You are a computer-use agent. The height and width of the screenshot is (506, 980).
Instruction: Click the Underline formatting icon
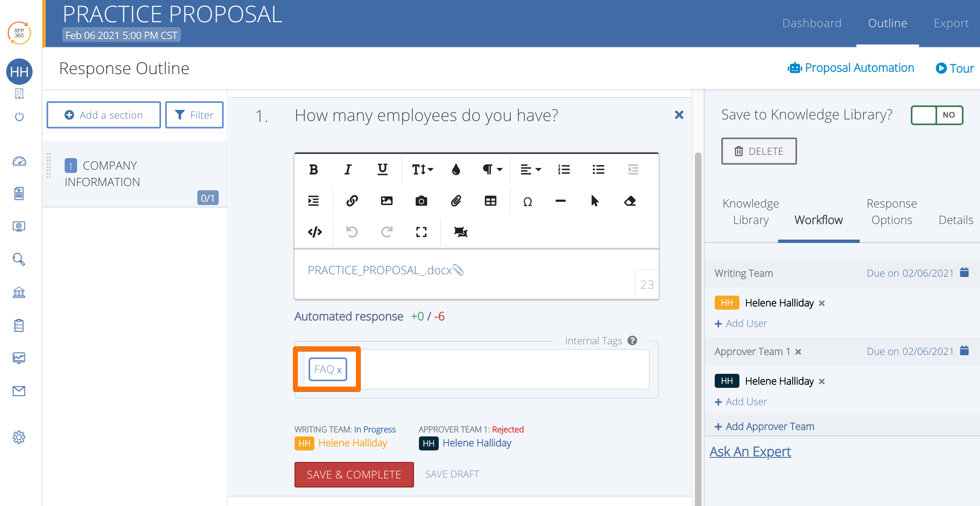pos(383,170)
